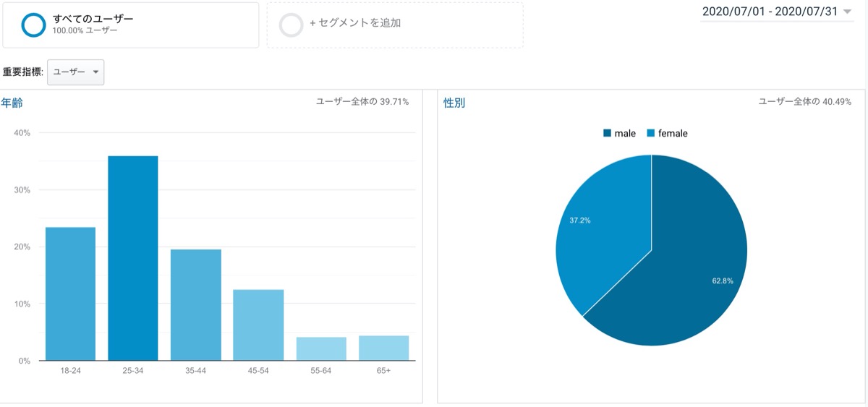Select the すべてのユーザー segment box
The height and width of the screenshot is (407, 868).
point(131,25)
